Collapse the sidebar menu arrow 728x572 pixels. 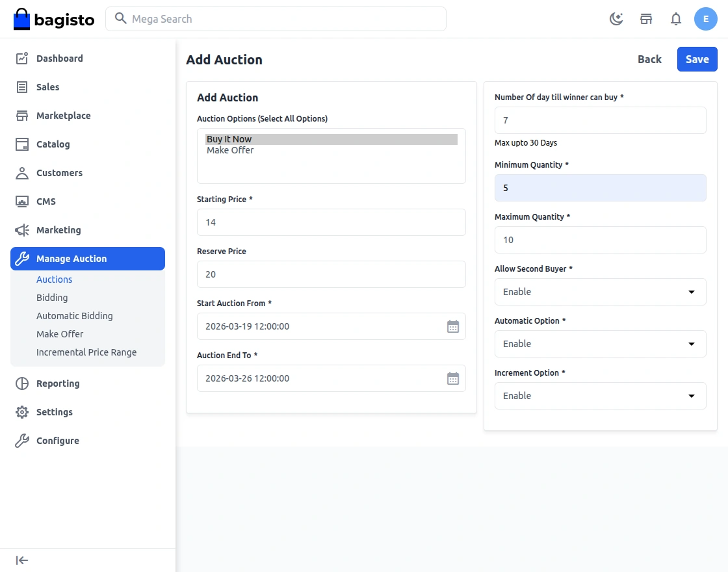[x=22, y=560]
